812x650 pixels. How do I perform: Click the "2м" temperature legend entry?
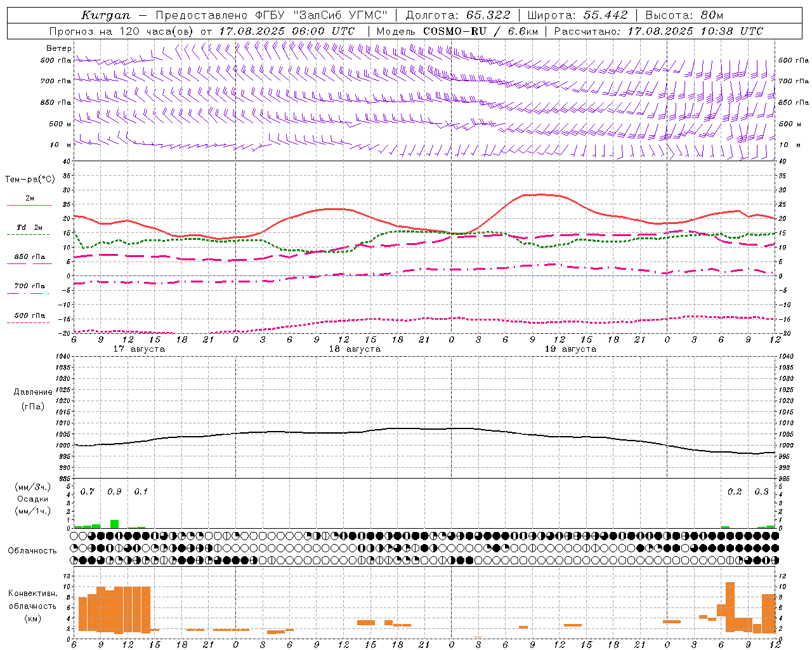30,198
